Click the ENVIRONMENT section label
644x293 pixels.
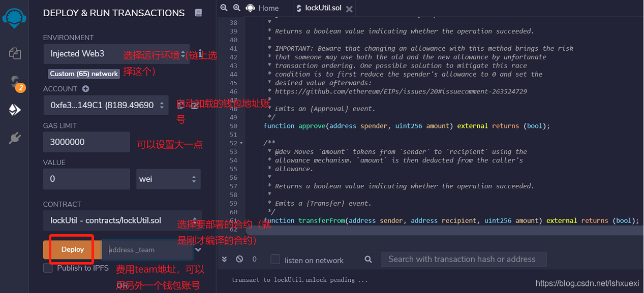pyautogui.click(x=68, y=38)
